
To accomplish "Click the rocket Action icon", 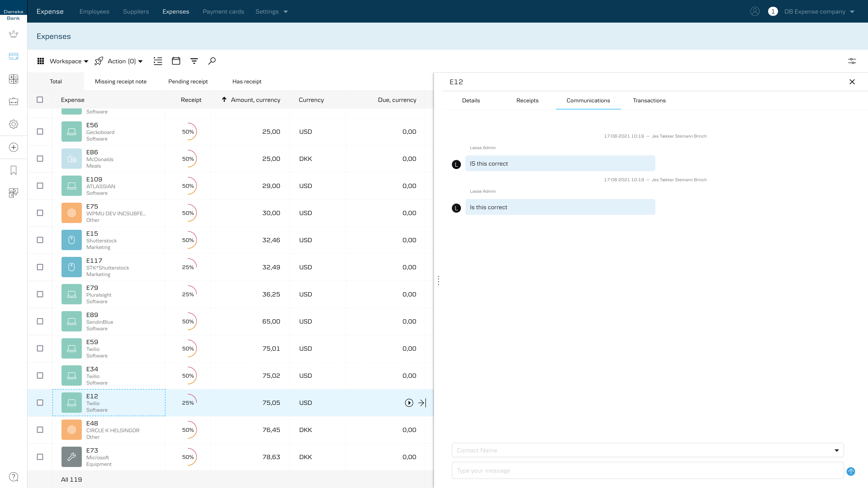I will coord(99,61).
